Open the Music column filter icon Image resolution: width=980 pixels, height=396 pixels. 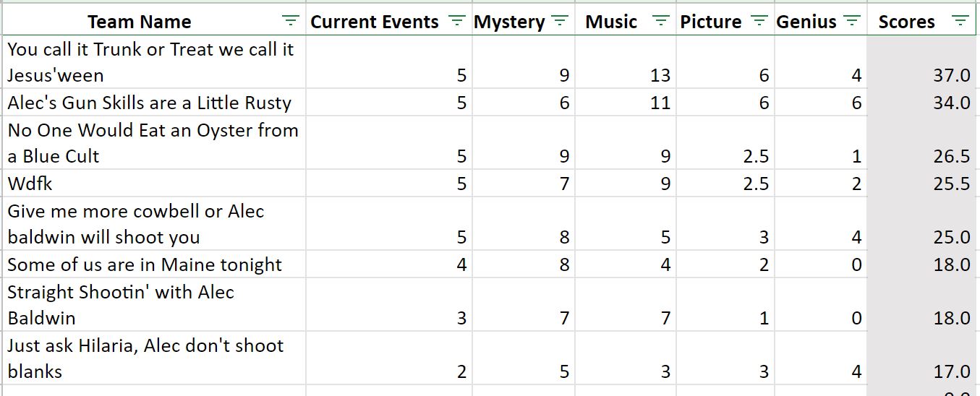point(661,22)
